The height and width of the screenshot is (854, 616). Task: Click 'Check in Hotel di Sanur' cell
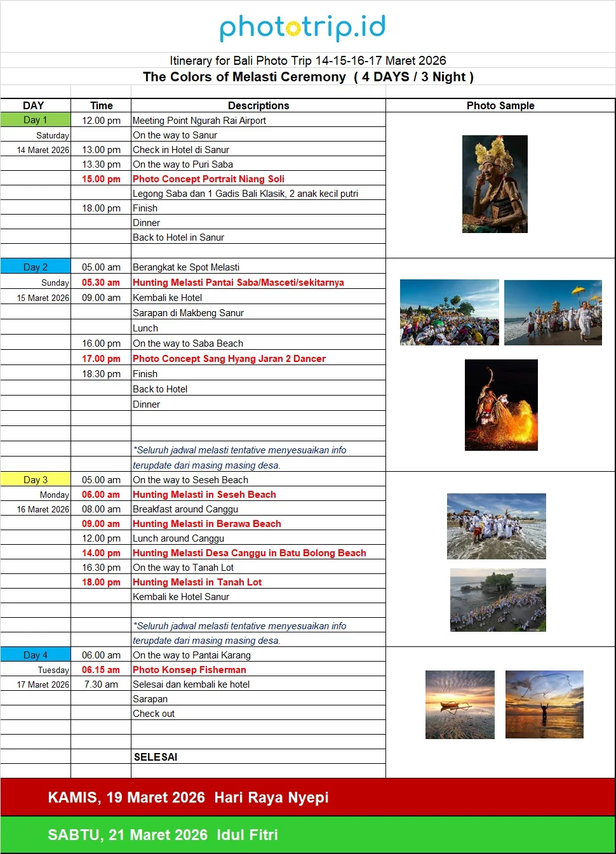[x=258, y=149]
